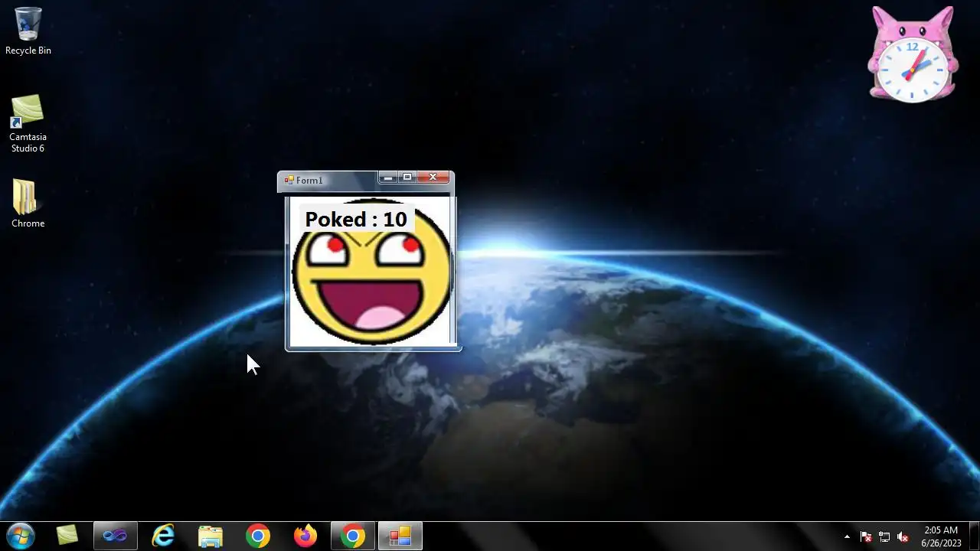Viewport: 980px width, 551px height.
Task: Switch to Visual Studio taskbar button
Action: 116,536
